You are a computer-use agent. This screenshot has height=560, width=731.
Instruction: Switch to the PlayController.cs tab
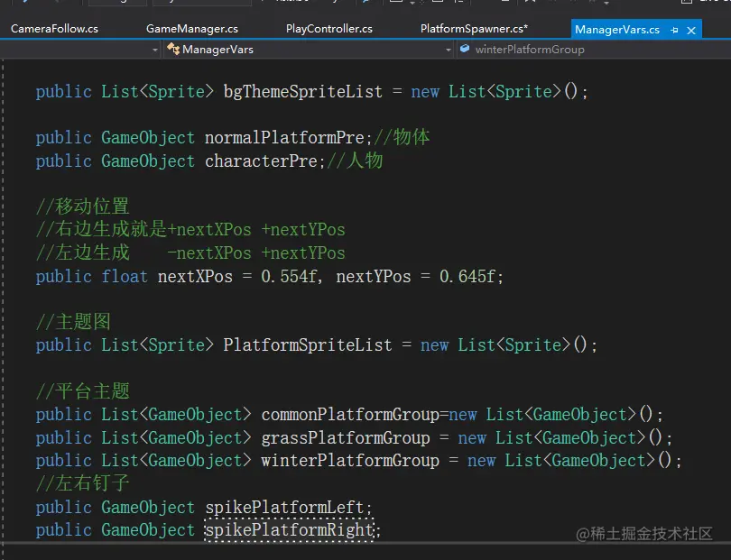(329, 29)
